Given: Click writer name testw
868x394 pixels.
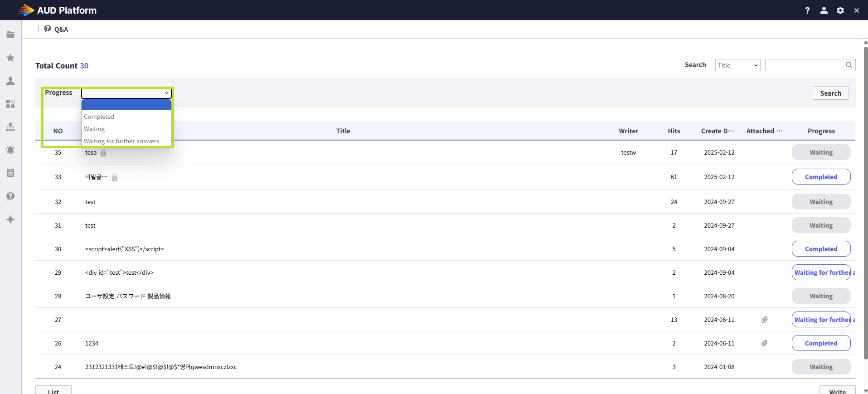Looking at the screenshot, I should 628,152.
